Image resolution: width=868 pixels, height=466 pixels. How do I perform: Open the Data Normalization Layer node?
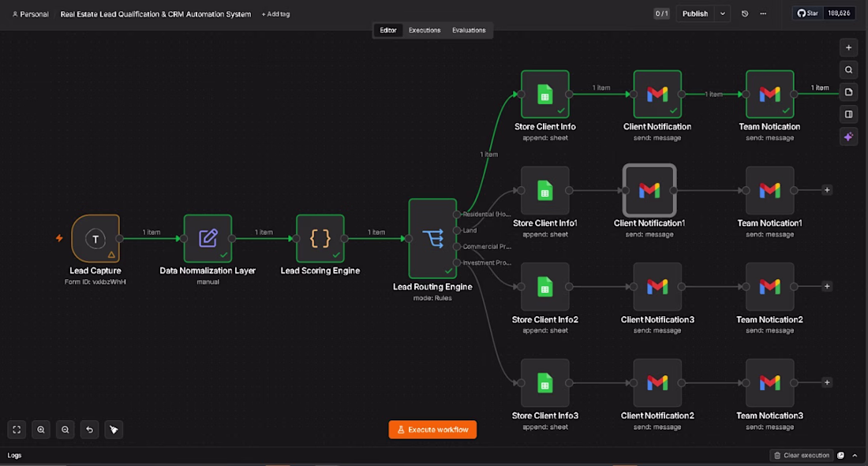[208, 239]
